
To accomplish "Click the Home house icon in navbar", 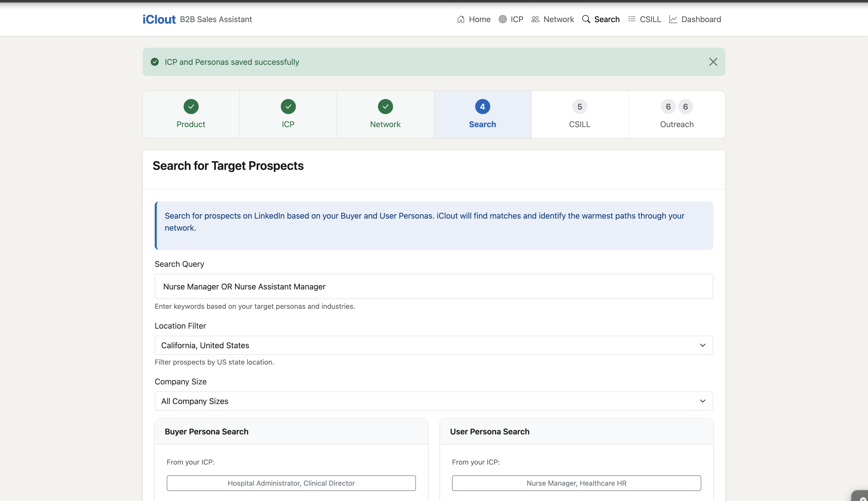I will 460,19.
